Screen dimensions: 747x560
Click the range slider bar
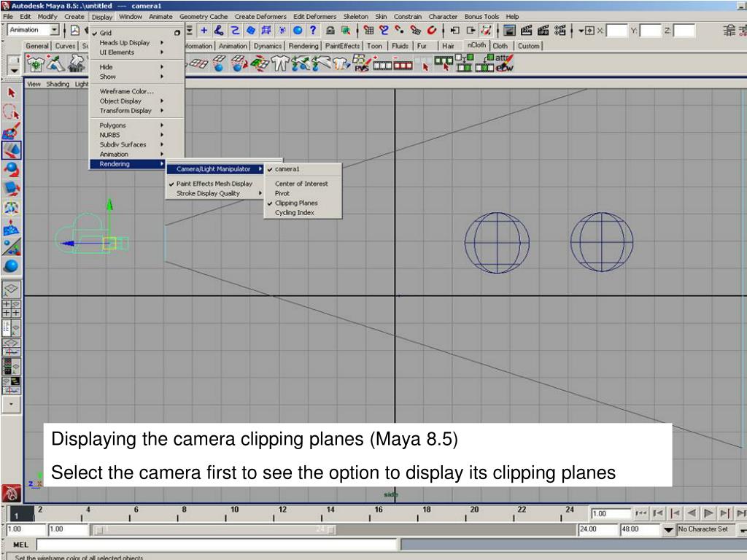coord(214,529)
